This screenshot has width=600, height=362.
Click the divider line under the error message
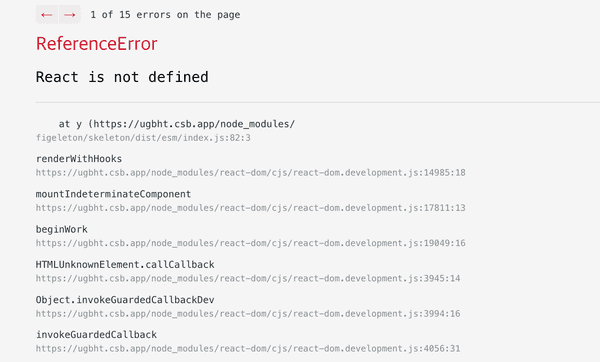pyautogui.click(x=318, y=102)
